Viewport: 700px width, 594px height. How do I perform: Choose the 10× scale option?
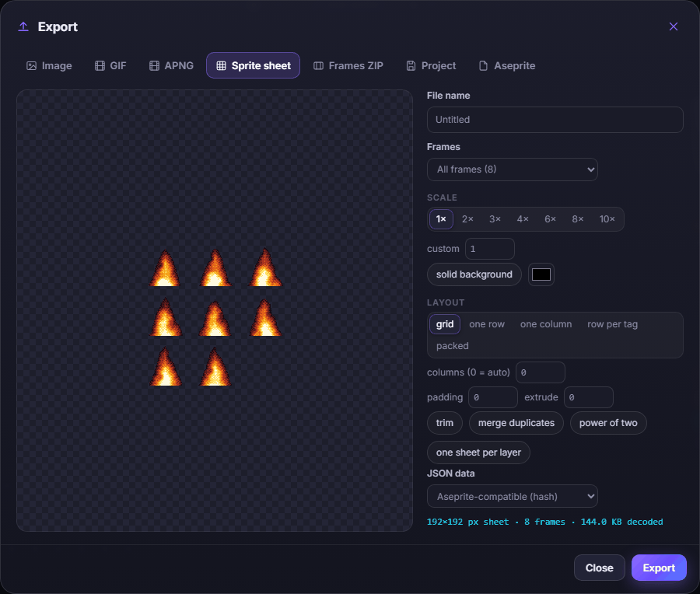click(x=607, y=219)
